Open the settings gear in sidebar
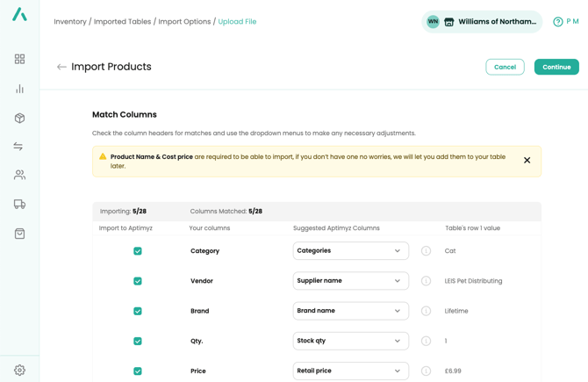The image size is (588, 382). click(x=19, y=371)
